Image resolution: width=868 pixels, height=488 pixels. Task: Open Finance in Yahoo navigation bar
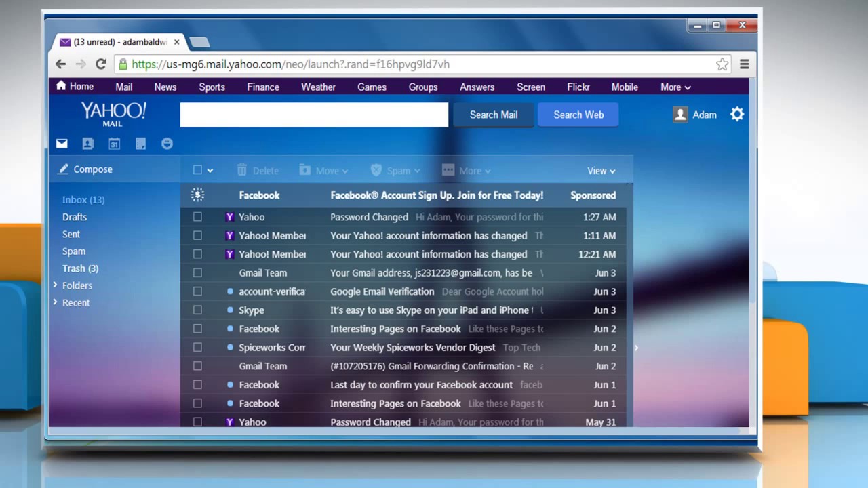(263, 87)
